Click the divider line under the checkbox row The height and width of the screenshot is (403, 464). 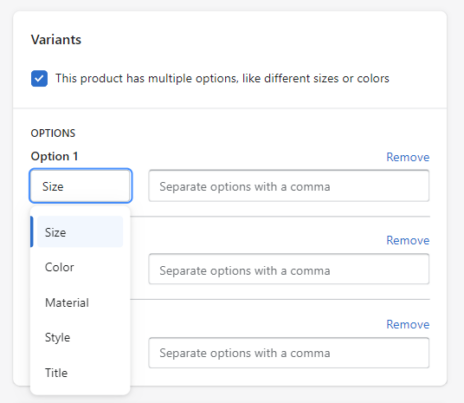(x=230, y=108)
